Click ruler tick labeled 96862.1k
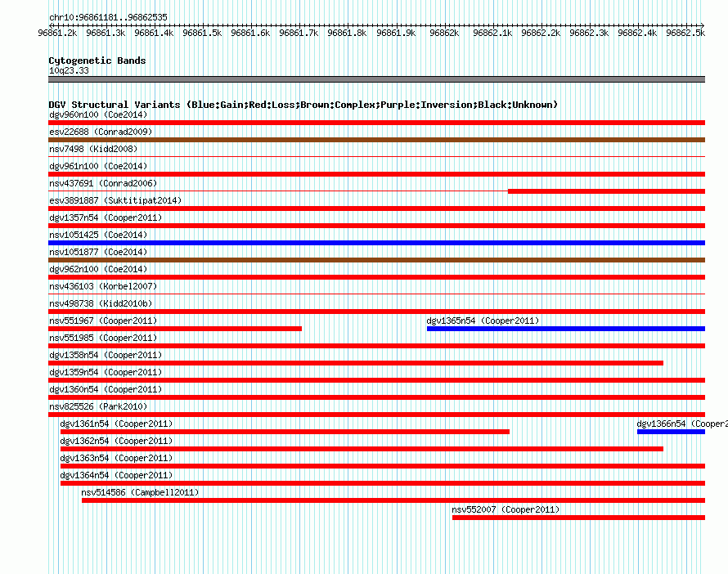 (492, 33)
